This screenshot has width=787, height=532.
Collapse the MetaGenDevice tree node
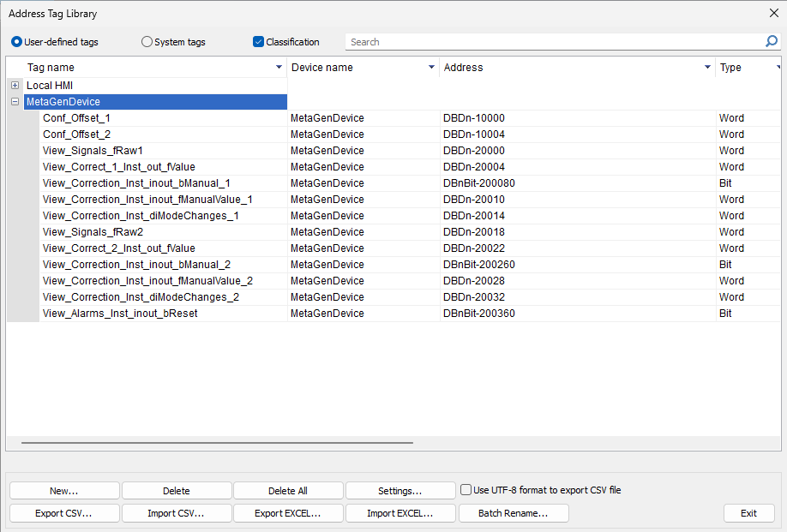point(15,101)
